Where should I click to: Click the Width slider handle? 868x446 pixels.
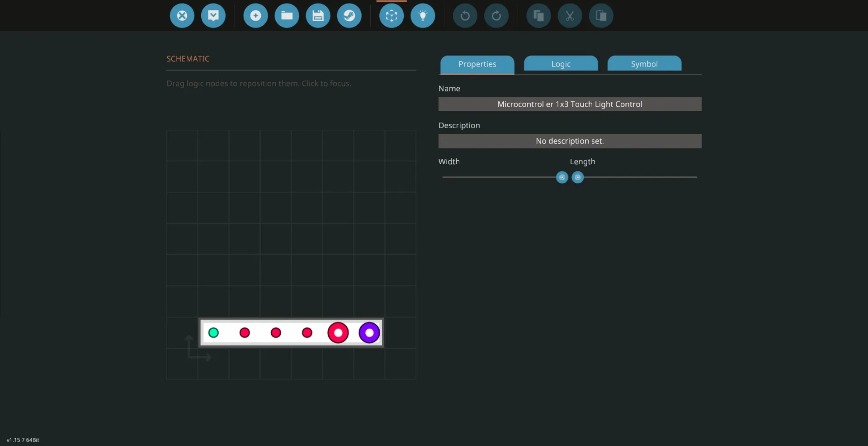click(562, 177)
